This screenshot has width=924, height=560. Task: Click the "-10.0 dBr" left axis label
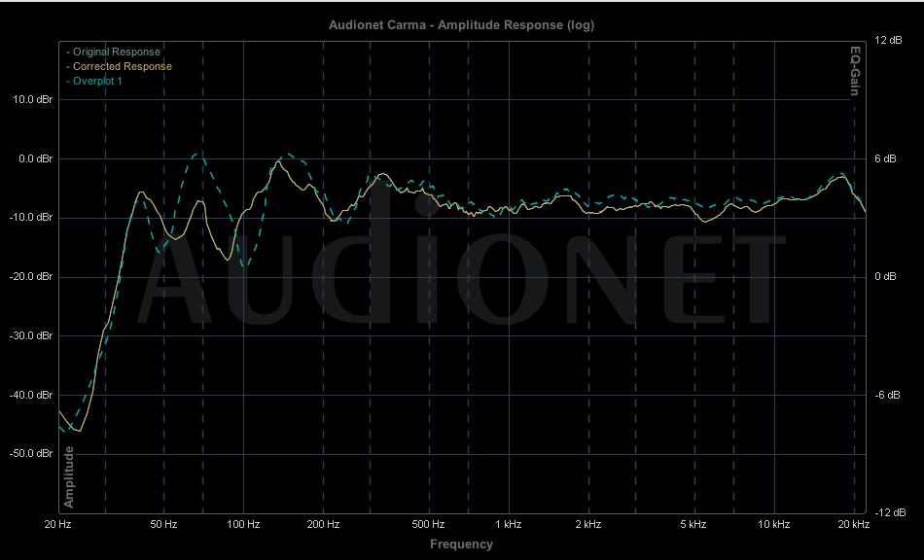pos(31,217)
